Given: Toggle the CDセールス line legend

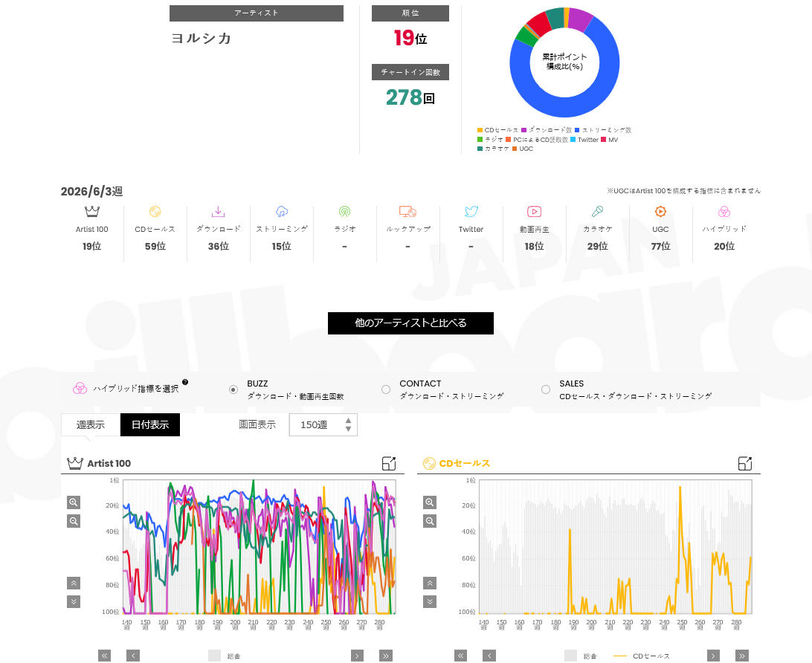Looking at the screenshot, I should click(x=642, y=656).
